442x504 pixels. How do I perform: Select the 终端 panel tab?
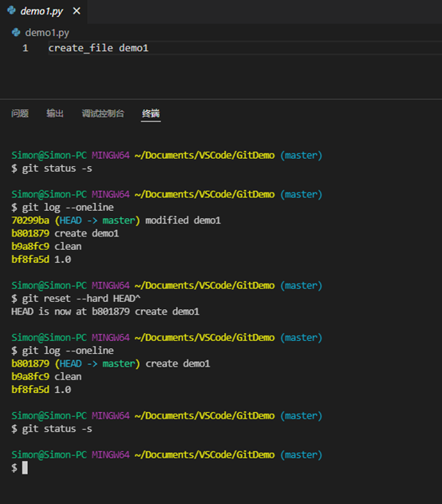(151, 113)
